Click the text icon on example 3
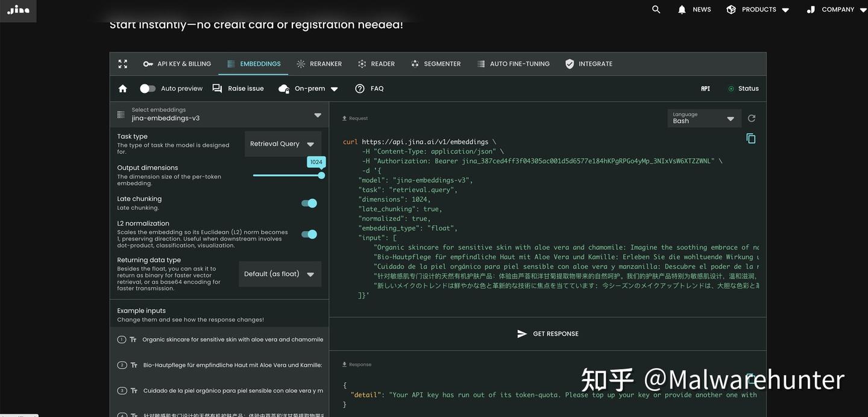This screenshot has width=868, height=417. [133, 391]
